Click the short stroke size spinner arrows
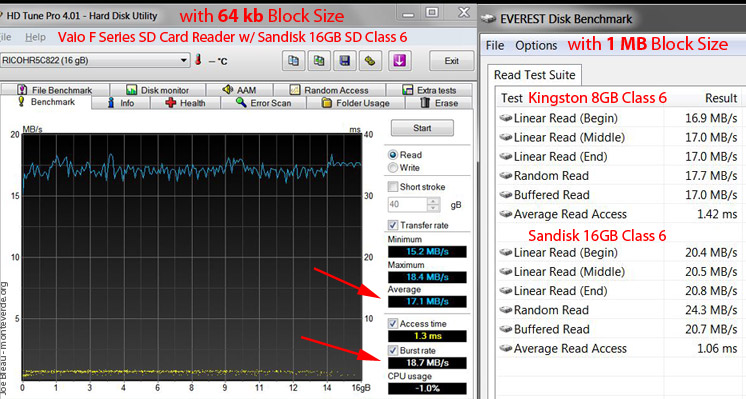The width and height of the screenshot is (746, 399). click(433, 204)
